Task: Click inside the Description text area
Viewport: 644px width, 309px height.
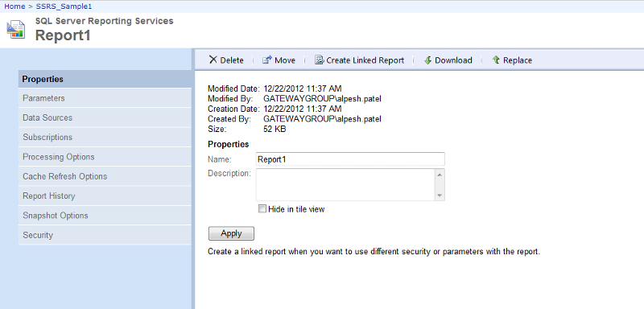Action: (x=345, y=184)
